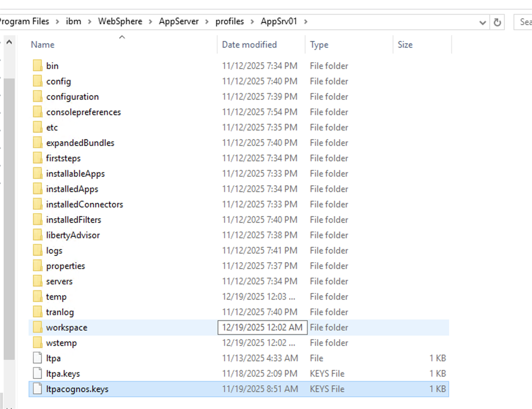Expand the chevron after WebSphere breadcrumb
Image resolution: width=532 pixels, height=409 pixels.
pos(151,21)
